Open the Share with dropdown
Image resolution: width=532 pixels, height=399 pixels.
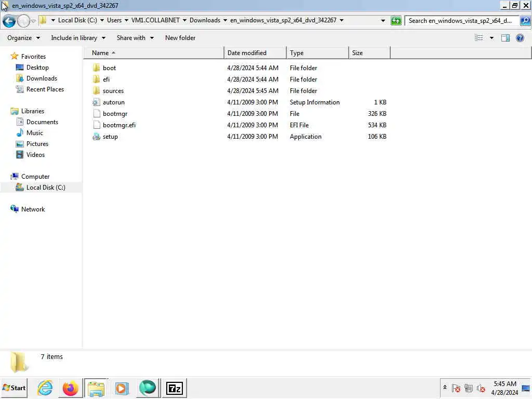135,38
